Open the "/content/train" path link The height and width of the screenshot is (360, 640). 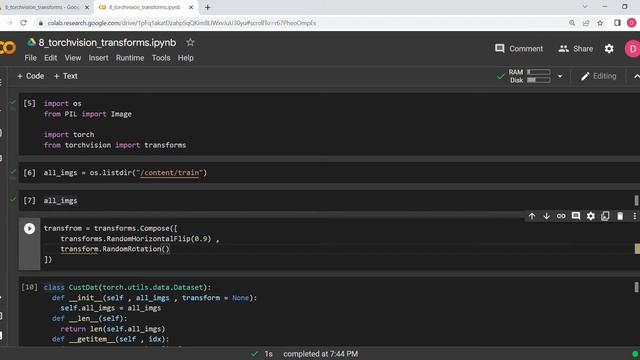click(169, 173)
